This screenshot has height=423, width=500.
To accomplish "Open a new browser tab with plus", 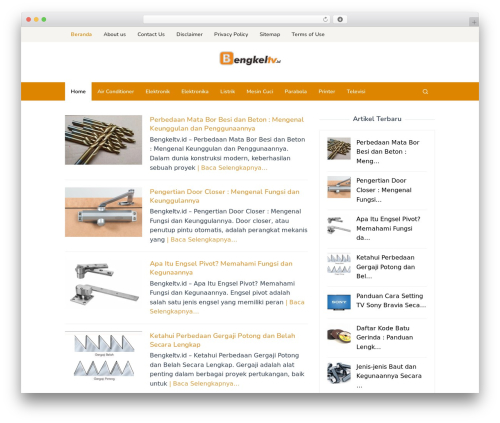I will click(474, 22).
